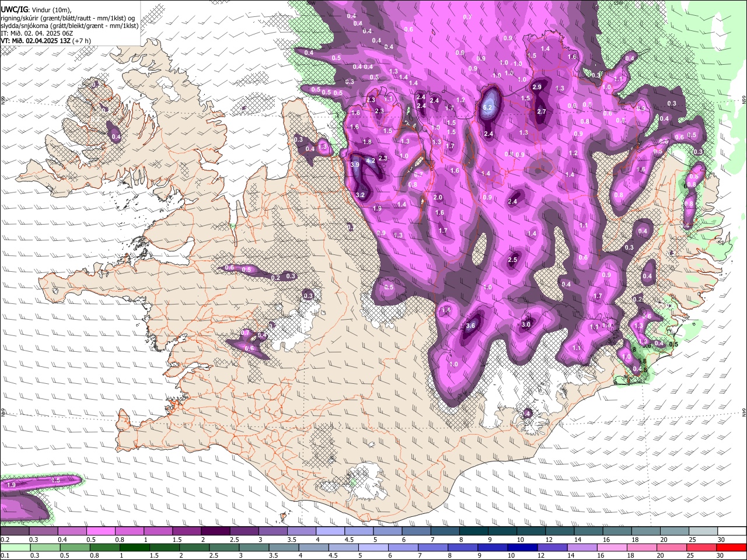Click the 'rigning/skúrir' legend description line
Viewport: 747px width, 560px height.
68,18
